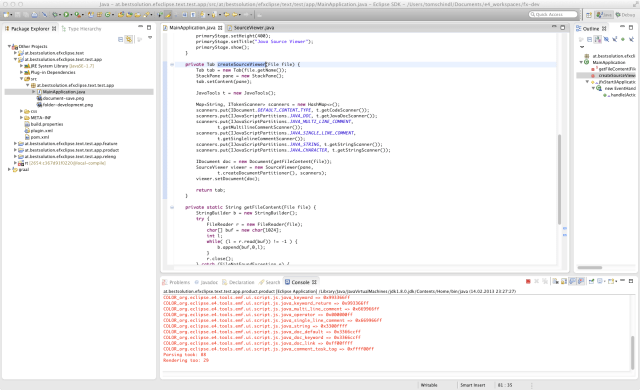
Task: Click the New file wizard toolbar icon
Action: point(6,15)
